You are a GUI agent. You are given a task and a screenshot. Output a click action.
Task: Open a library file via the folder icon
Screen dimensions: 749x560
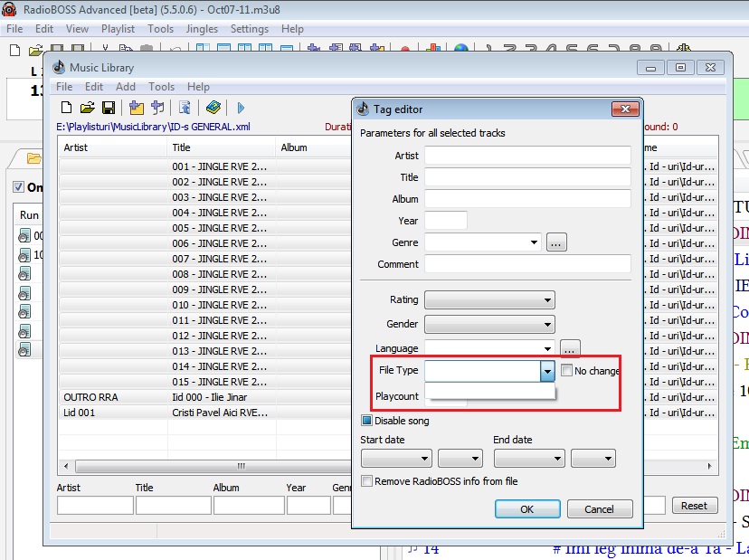click(88, 108)
